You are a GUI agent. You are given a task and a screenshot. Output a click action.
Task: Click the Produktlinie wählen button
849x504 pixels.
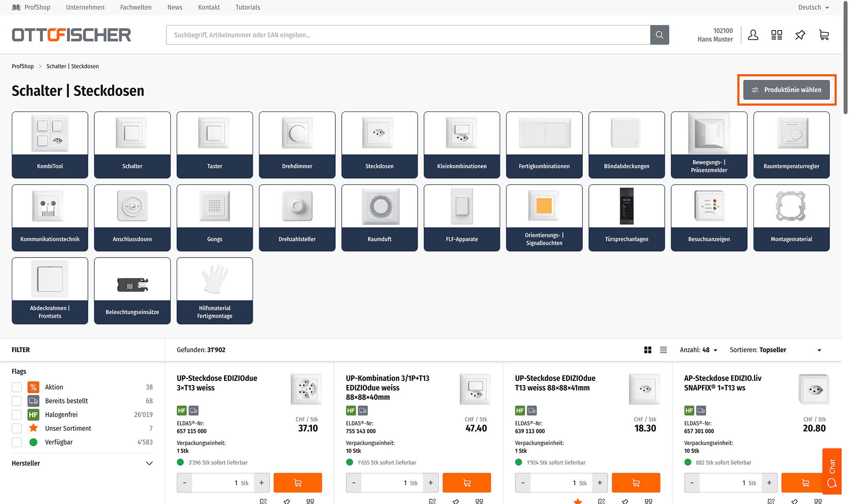coord(787,90)
